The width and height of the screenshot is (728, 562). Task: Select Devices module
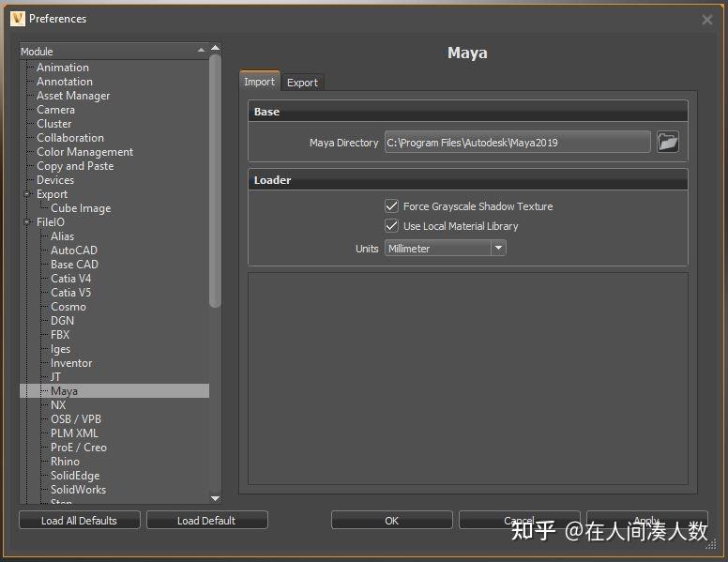(x=55, y=180)
